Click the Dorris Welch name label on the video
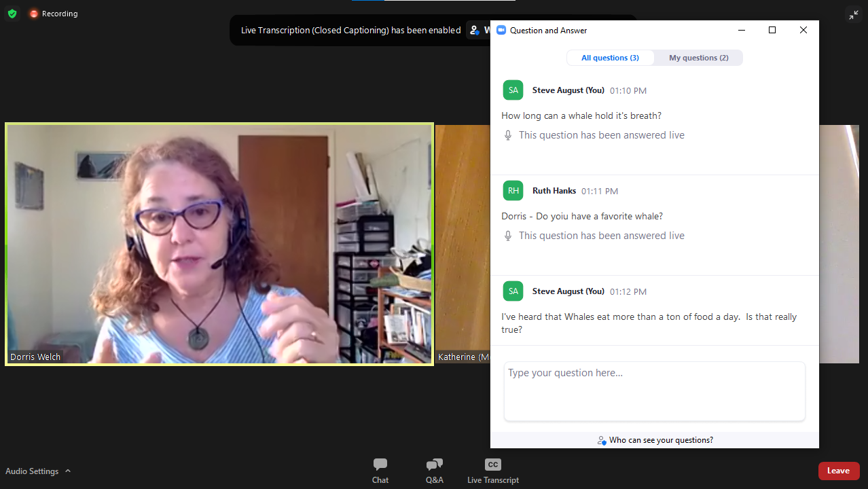This screenshot has width=868, height=489. (x=35, y=357)
